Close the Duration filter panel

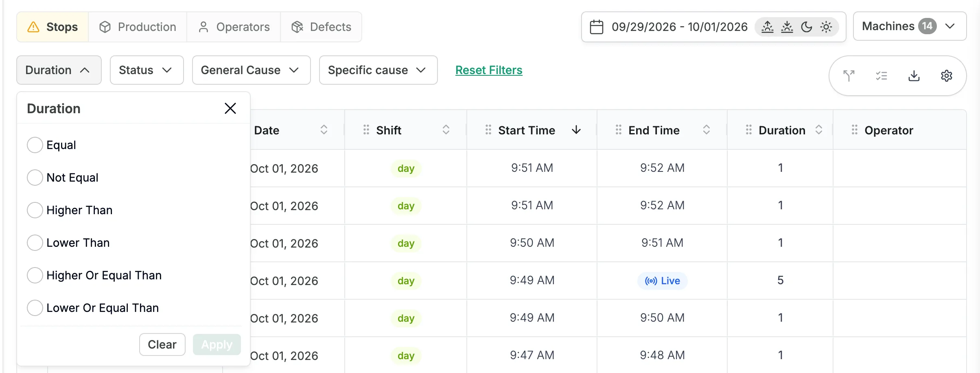(x=230, y=108)
